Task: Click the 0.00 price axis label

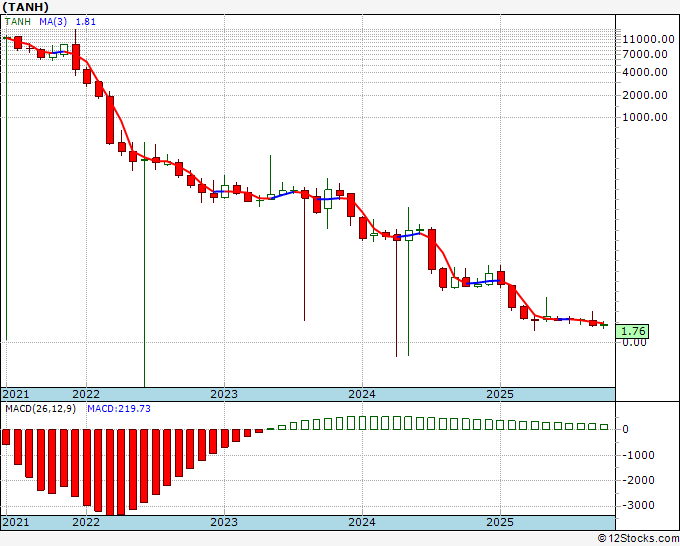Action: pos(634,343)
